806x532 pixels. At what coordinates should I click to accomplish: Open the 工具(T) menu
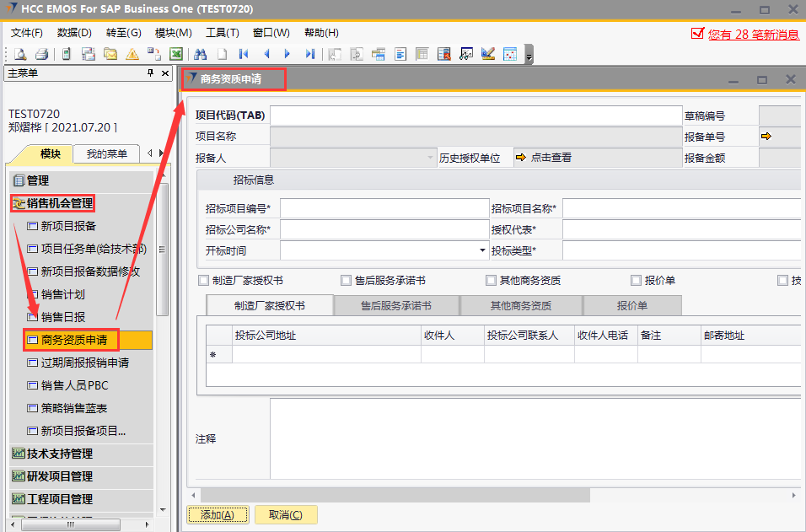click(x=222, y=33)
